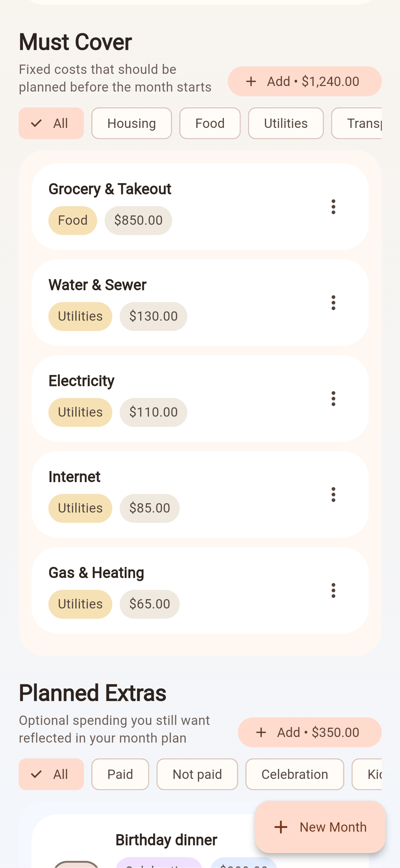
Task: Select the All filter in Planned Extras
Action: point(51,774)
